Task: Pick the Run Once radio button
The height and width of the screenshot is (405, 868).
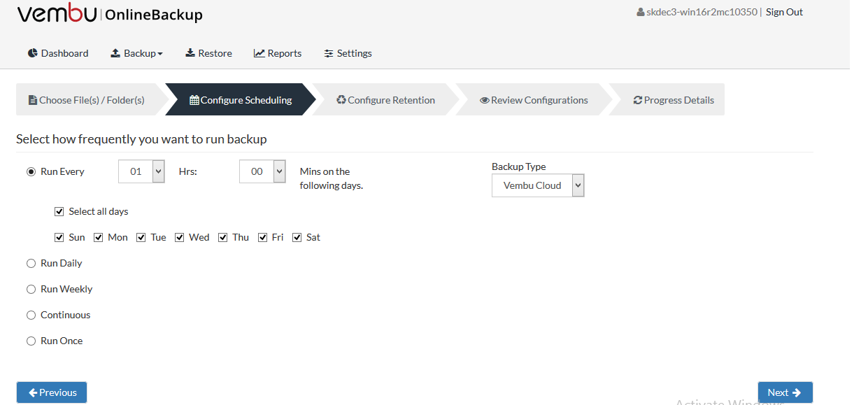Action: pyautogui.click(x=31, y=341)
